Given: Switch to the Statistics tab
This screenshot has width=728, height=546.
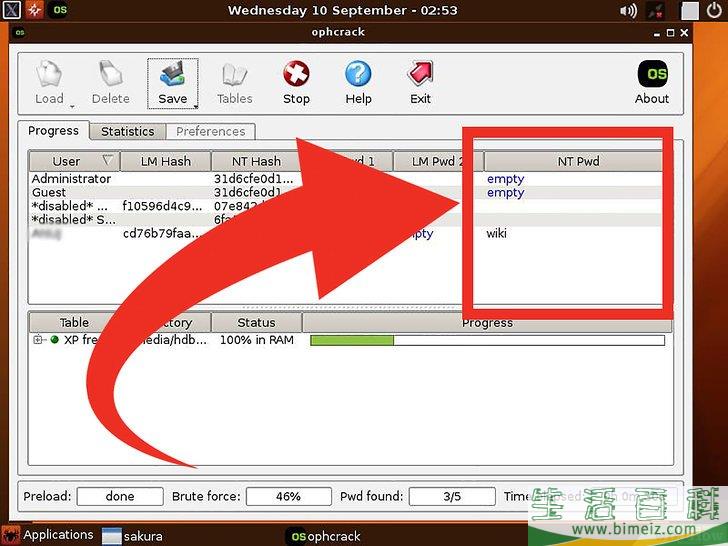Looking at the screenshot, I should (128, 131).
